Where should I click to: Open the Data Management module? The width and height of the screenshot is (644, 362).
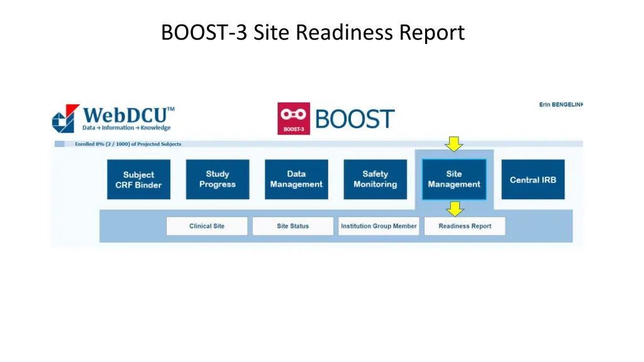pyautogui.click(x=297, y=179)
